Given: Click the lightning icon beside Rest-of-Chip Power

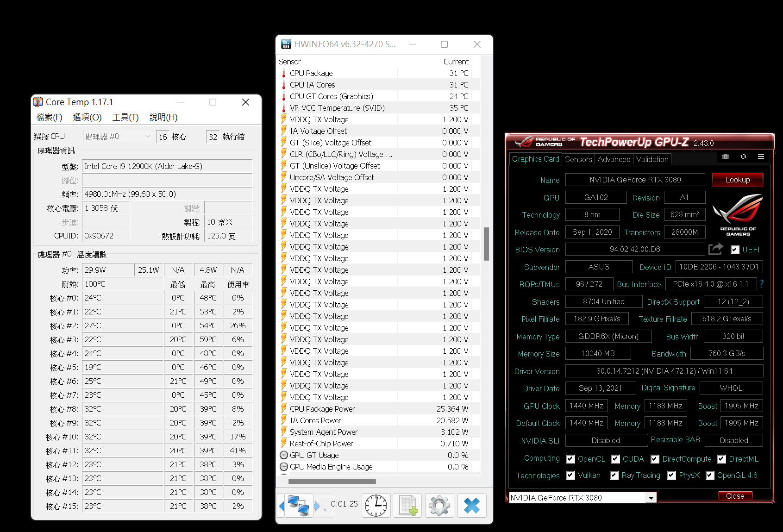Looking at the screenshot, I should pos(284,444).
